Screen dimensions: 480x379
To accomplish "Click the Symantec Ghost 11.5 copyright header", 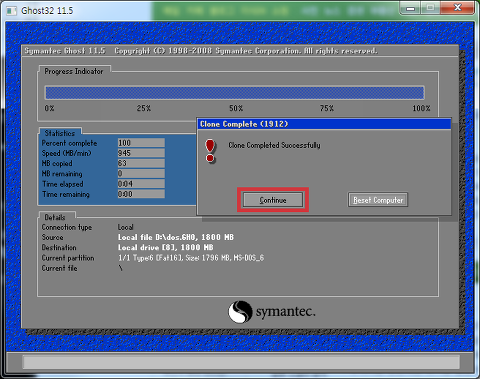I will coord(201,51).
